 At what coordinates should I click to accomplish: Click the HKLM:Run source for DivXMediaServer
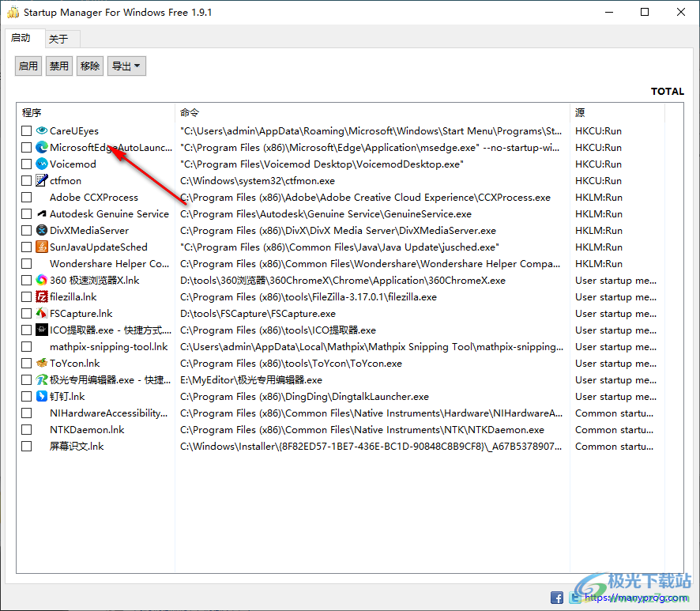[598, 230]
